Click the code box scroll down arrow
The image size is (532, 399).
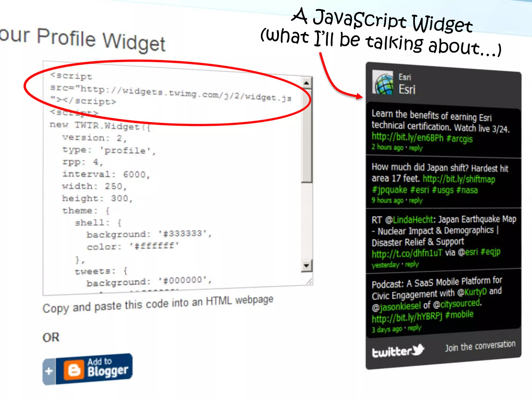tap(307, 265)
